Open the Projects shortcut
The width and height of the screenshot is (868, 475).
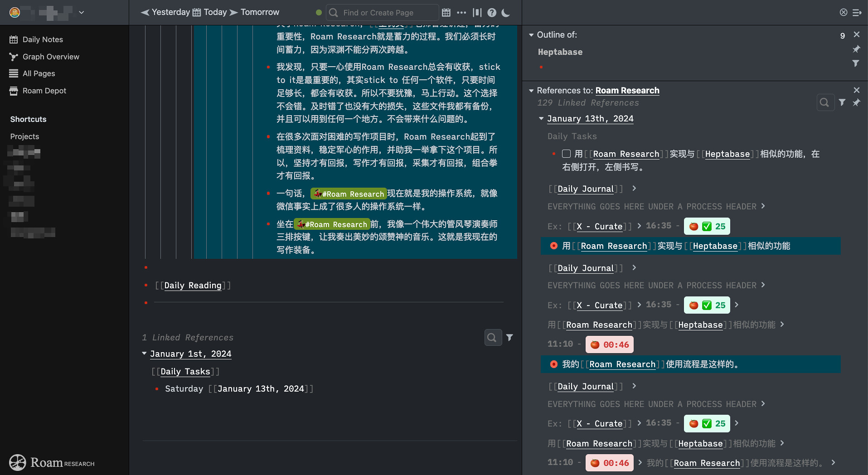click(24, 136)
